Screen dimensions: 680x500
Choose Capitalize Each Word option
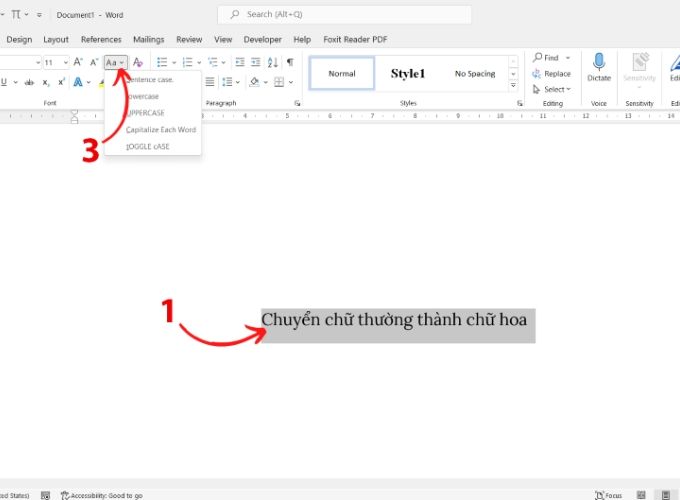tap(161, 130)
